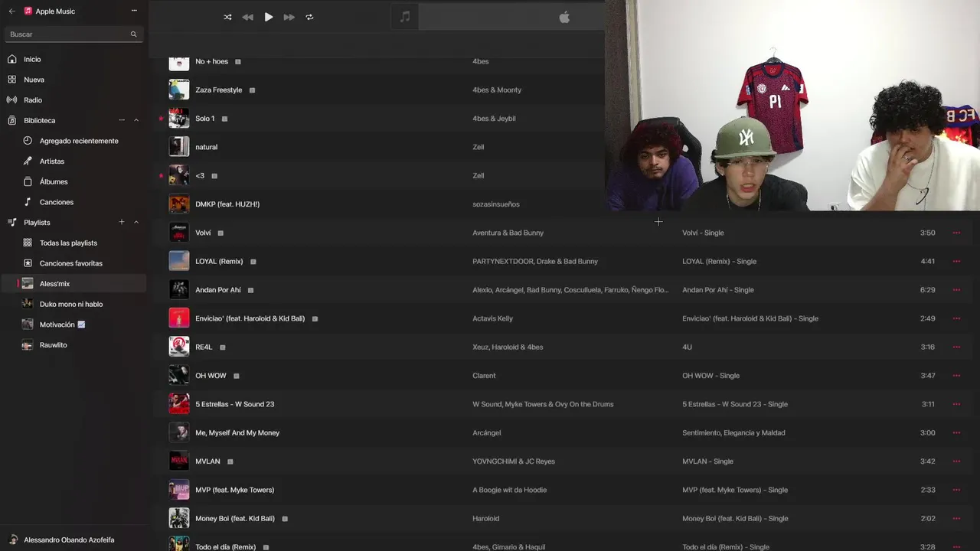This screenshot has height=551, width=980.
Task: Open the Nueva section
Action: (73, 80)
